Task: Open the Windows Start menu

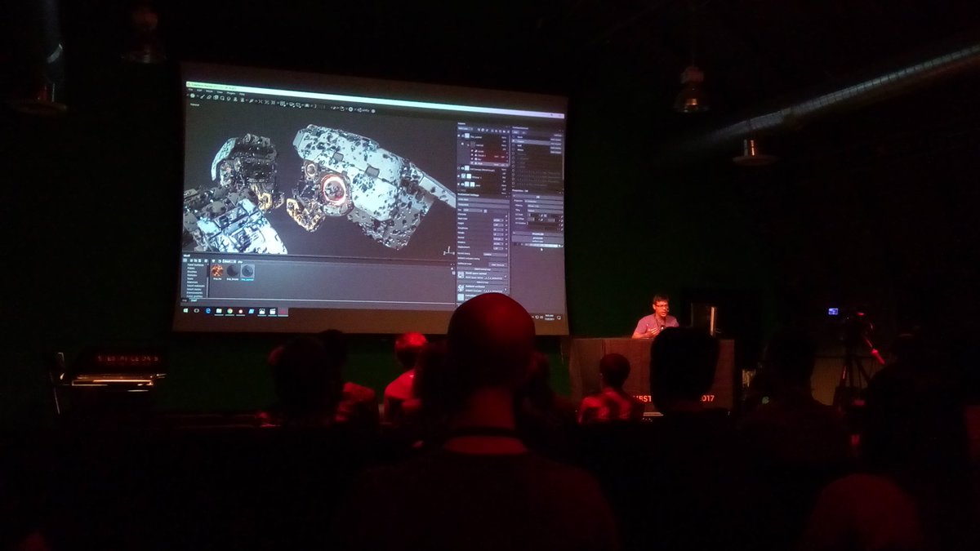Action: [x=186, y=311]
